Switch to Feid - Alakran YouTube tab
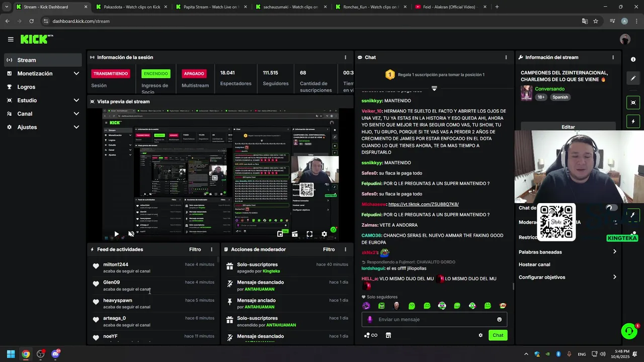Image resolution: width=644 pixels, height=362 pixels. tap(450, 7)
